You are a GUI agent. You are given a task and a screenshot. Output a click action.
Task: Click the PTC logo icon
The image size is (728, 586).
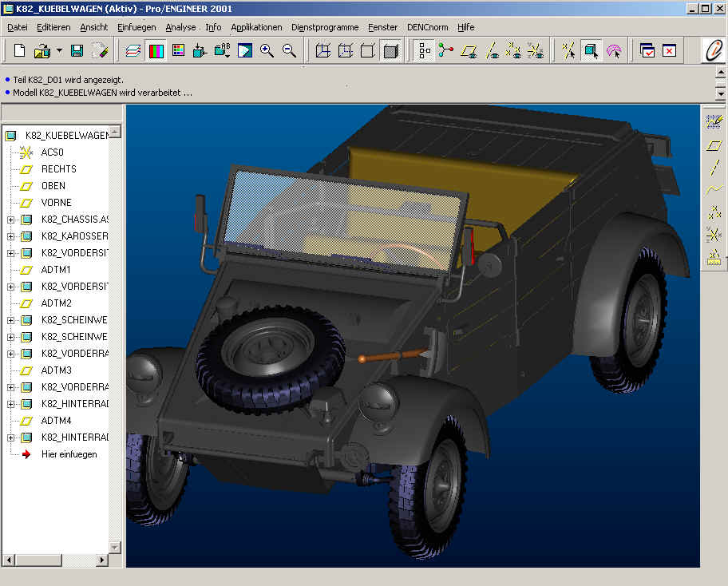[714, 50]
